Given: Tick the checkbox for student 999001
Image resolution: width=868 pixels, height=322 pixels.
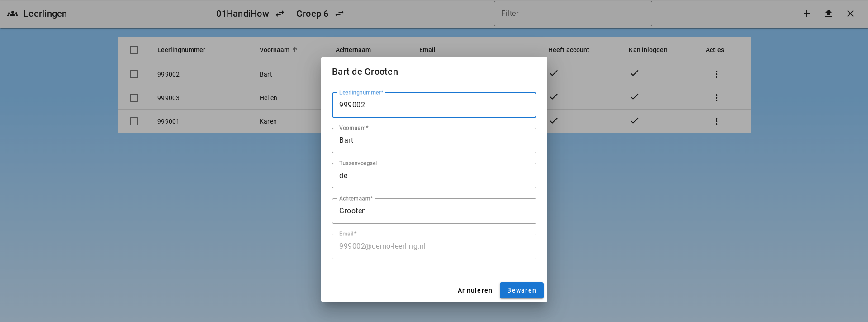Looking at the screenshot, I should click(x=134, y=121).
